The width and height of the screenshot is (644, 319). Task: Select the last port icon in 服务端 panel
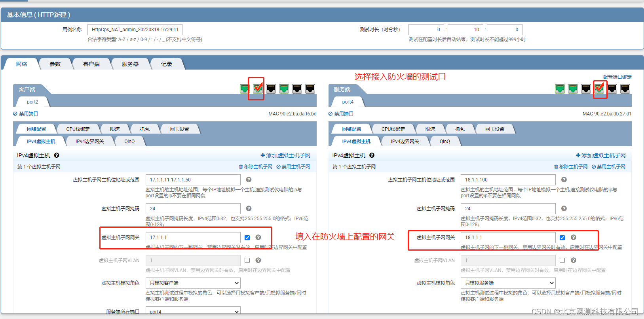(x=625, y=89)
